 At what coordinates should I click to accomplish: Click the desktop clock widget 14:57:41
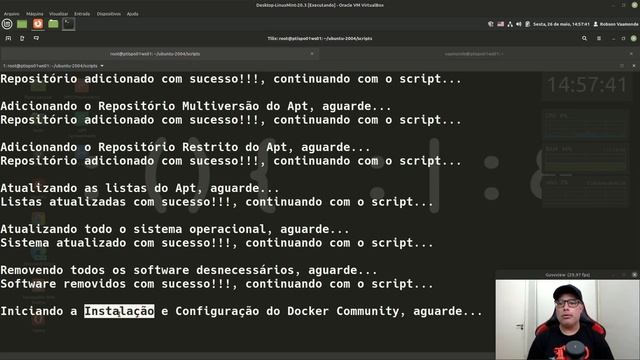(587, 85)
